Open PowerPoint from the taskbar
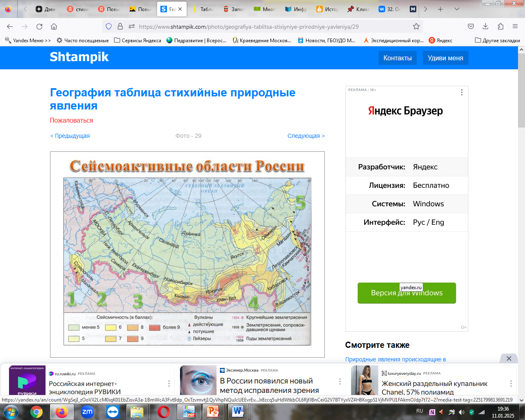Viewport: 525px width, 420px height. (x=213, y=411)
